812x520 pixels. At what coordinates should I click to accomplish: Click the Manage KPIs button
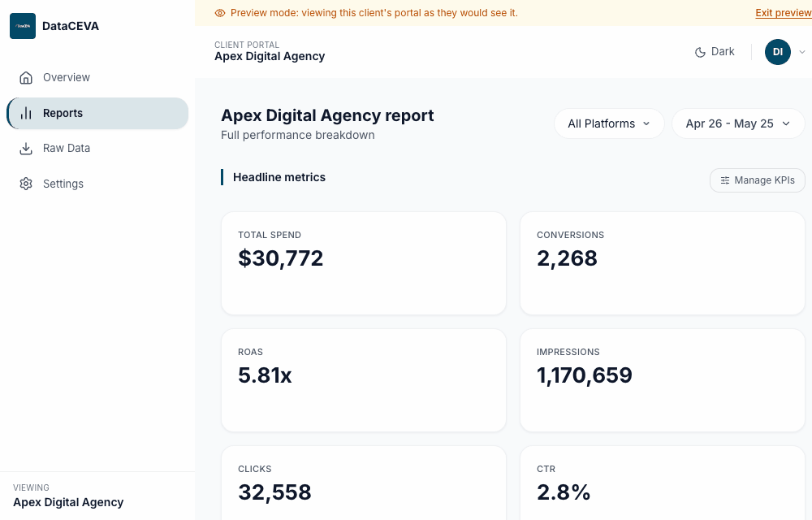pyautogui.click(x=757, y=180)
